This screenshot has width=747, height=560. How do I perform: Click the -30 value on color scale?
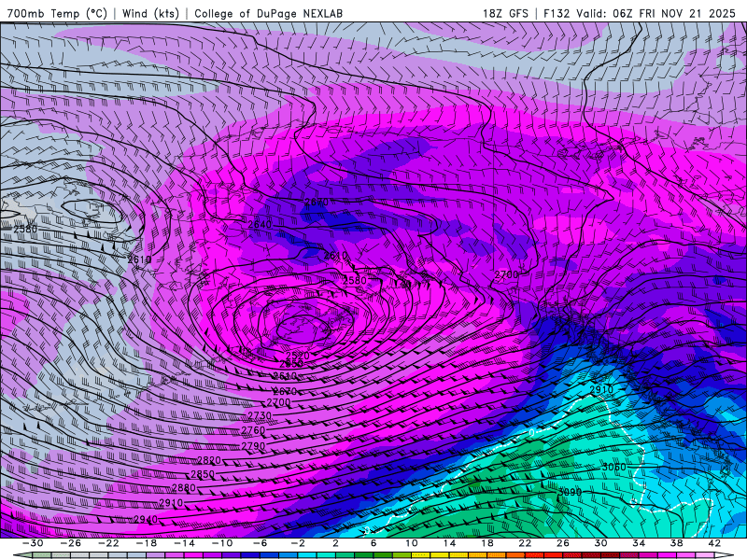pyautogui.click(x=33, y=543)
